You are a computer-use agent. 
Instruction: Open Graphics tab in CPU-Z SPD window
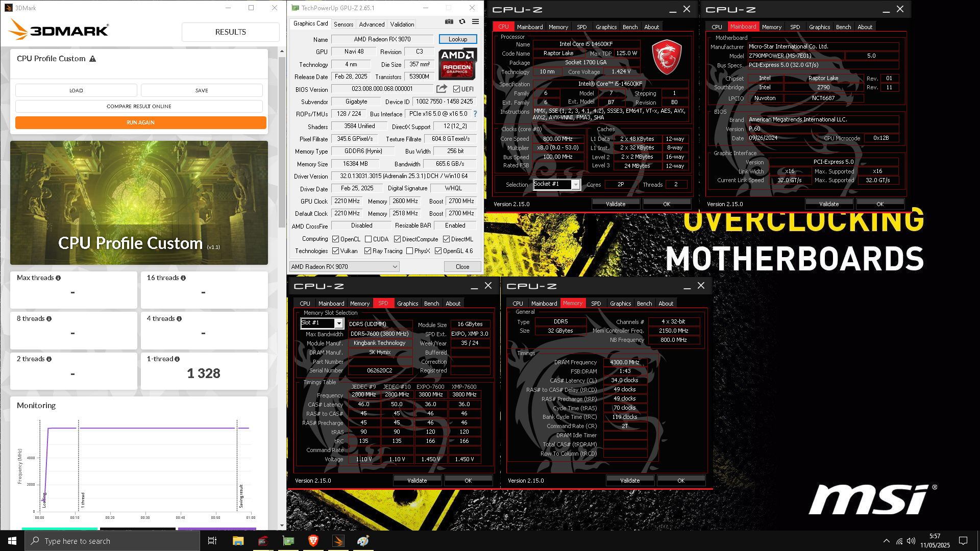[x=408, y=304]
